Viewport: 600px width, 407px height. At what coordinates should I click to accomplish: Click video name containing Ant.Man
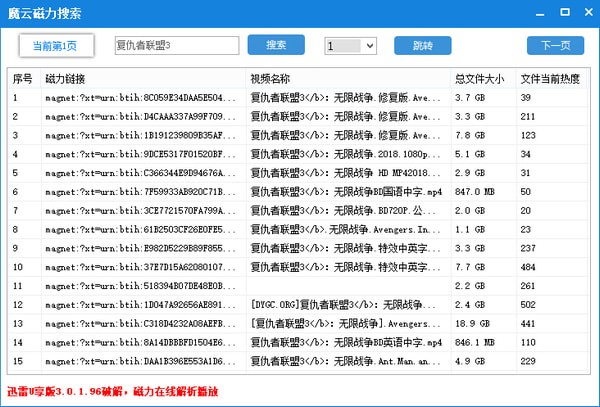(346, 361)
